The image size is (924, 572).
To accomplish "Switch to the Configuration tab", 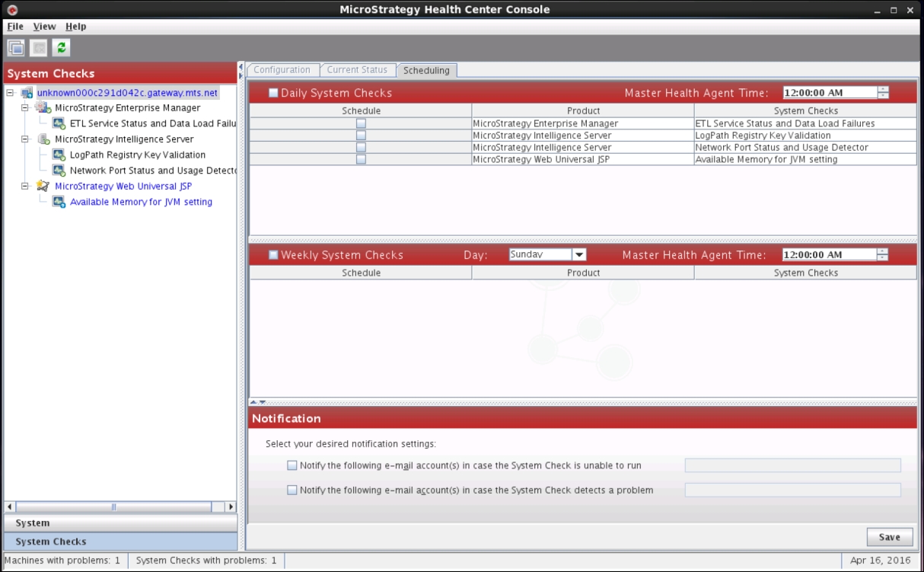I will point(282,70).
